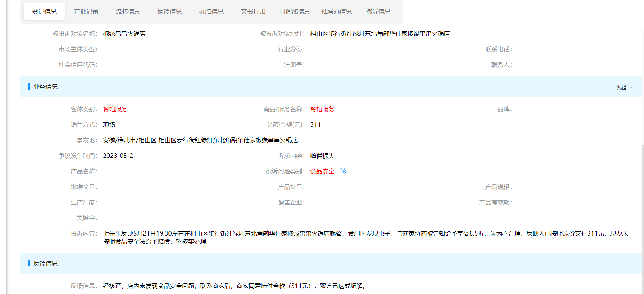Go to the 办结信息 tab
The width and height of the screenshot is (644, 294).
211,11
